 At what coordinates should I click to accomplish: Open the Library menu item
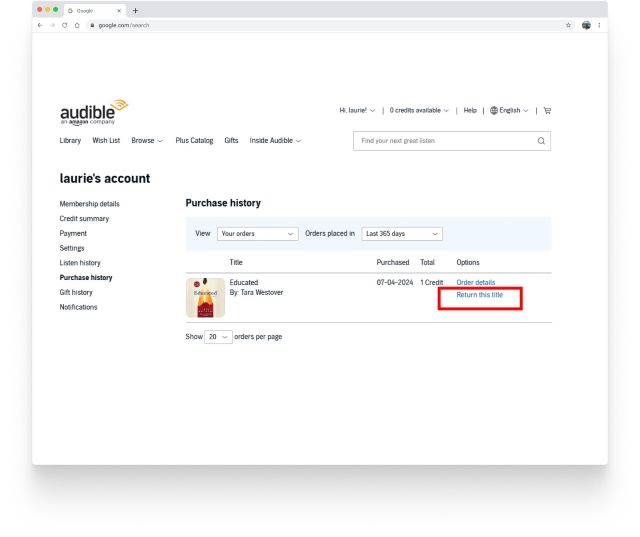click(70, 141)
